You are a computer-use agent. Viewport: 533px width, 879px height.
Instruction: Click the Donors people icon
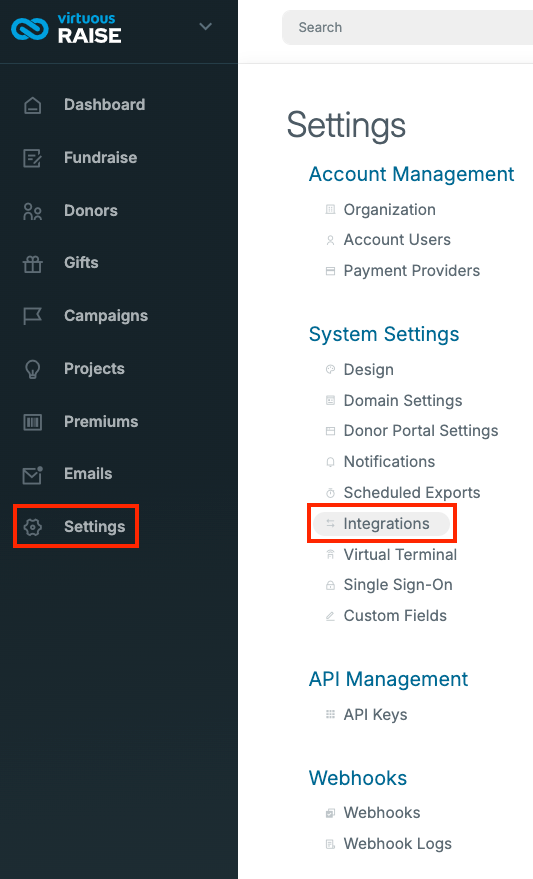pyautogui.click(x=33, y=211)
